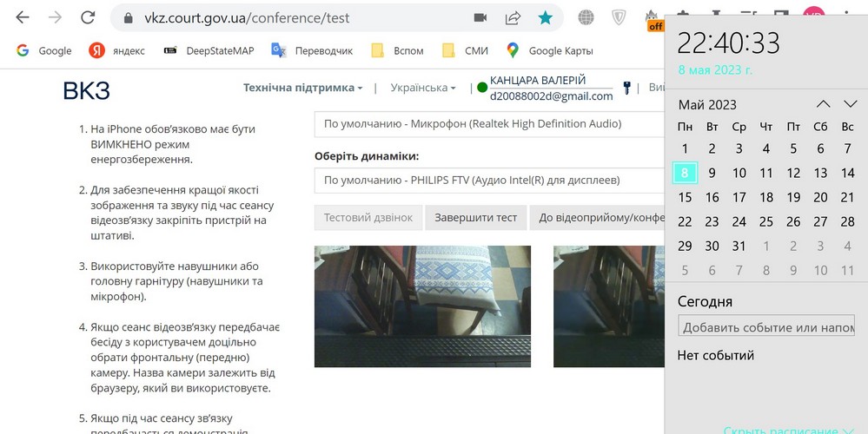Click the date 8 мая 2023 г.
Viewport: 868px width, 434px height.
715,70
